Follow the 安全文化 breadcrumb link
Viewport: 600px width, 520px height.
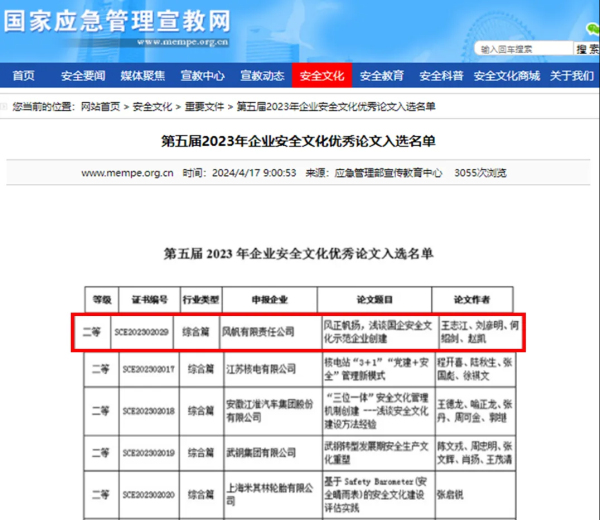click(152, 106)
